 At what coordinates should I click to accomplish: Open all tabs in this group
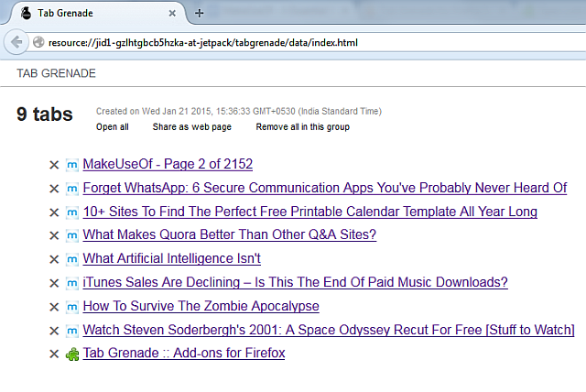click(112, 127)
